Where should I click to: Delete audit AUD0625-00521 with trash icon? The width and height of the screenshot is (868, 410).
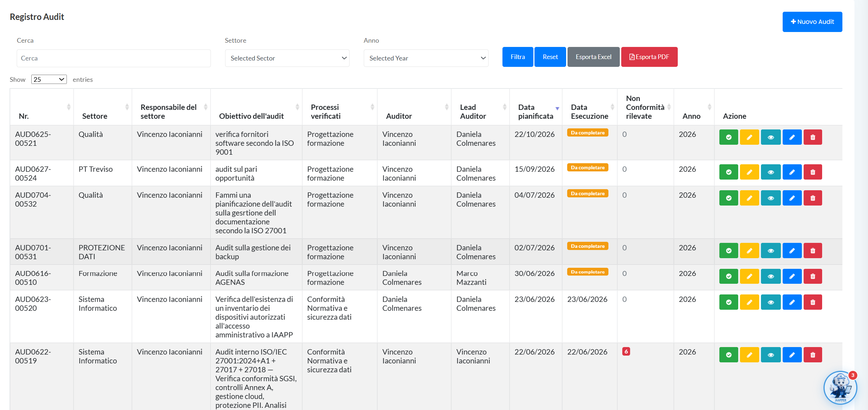pyautogui.click(x=813, y=137)
